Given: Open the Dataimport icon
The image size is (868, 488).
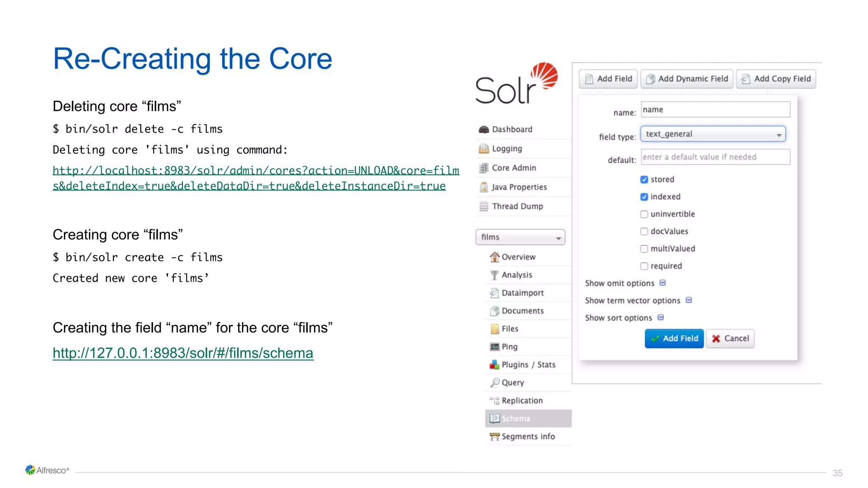Looking at the screenshot, I should 494,293.
